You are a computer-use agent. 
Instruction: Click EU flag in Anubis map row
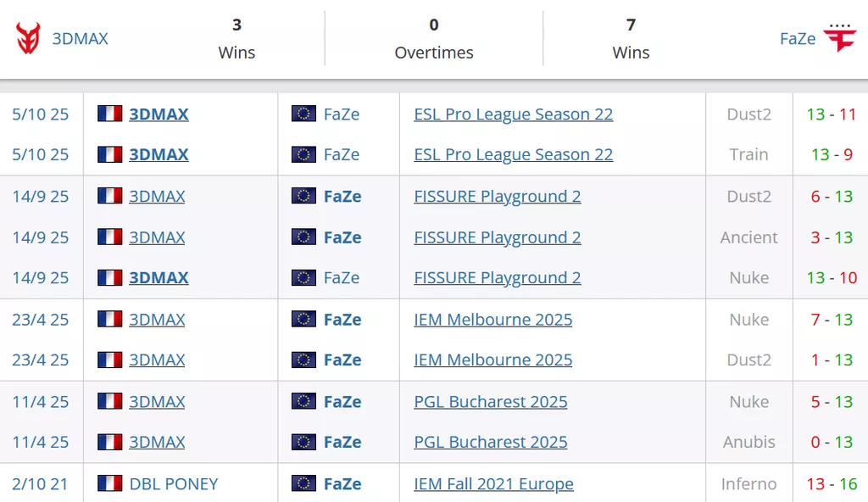coord(303,442)
